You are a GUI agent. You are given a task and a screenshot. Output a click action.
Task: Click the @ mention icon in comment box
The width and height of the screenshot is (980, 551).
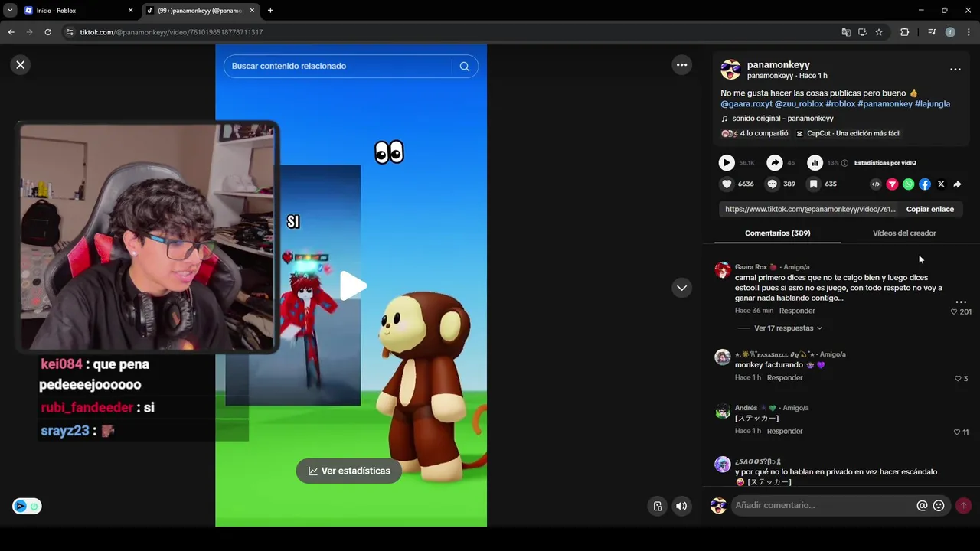pyautogui.click(x=922, y=506)
